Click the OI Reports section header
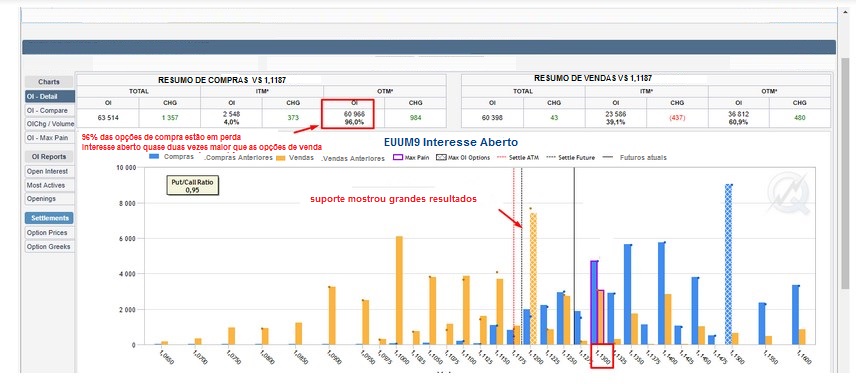856x384 pixels. 49,157
